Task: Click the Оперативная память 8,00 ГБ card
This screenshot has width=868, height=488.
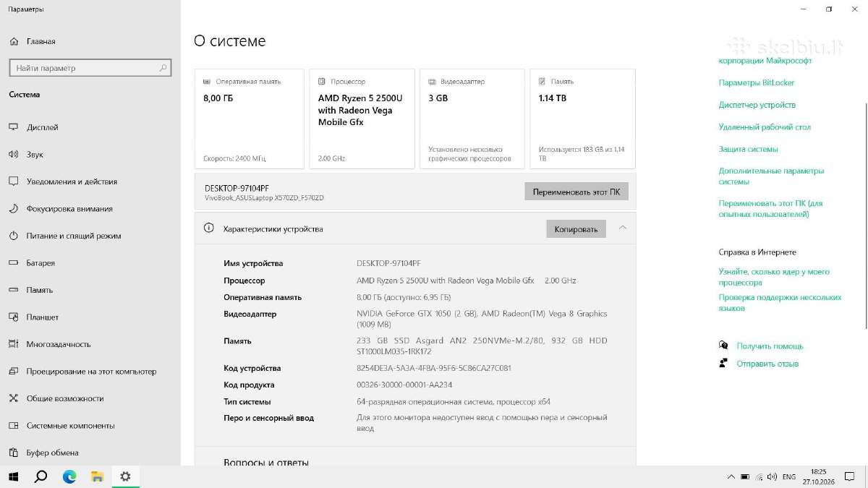Action: pyautogui.click(x=250, y=119)
